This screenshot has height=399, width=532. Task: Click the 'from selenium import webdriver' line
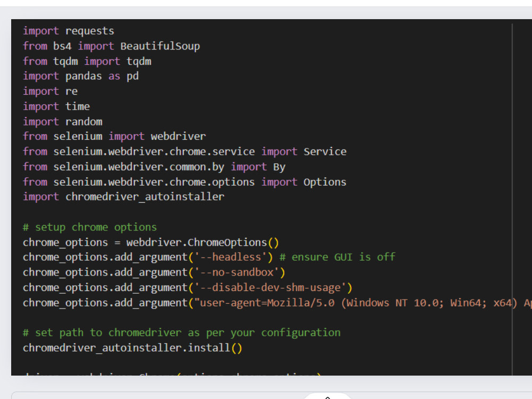(x=114, y=136)
